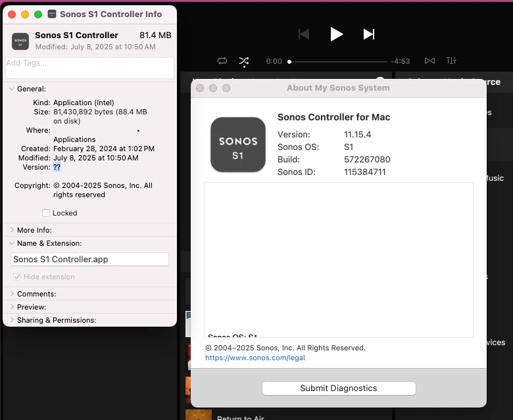Click the copyright line in About window
The height and width of the screenshot is (420, 513).
tap(285, 348)
